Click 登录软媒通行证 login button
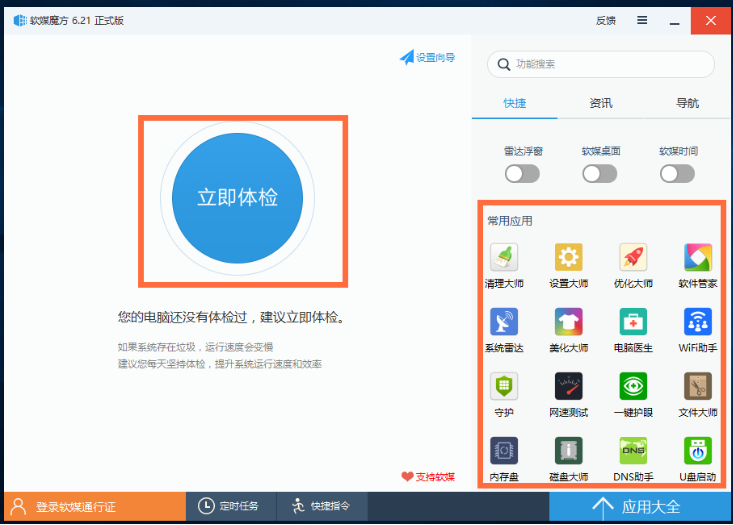This screenshot has width=733, height=525. 95,506
